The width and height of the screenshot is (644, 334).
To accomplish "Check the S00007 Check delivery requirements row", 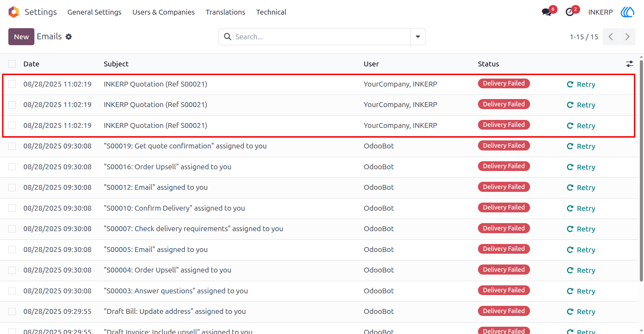I will pos(12,229).
